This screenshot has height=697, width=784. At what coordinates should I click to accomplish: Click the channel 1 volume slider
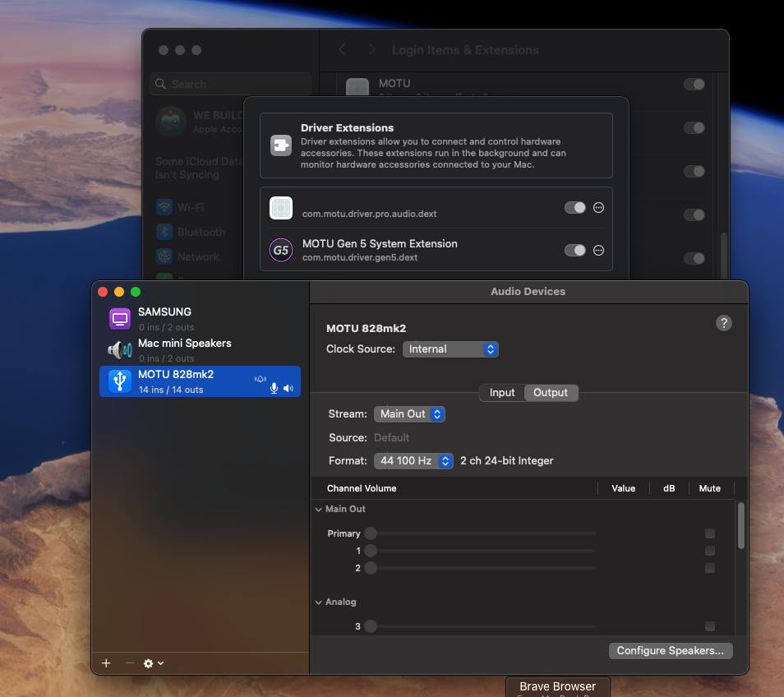pyautogui.click(x=480, y=551)
